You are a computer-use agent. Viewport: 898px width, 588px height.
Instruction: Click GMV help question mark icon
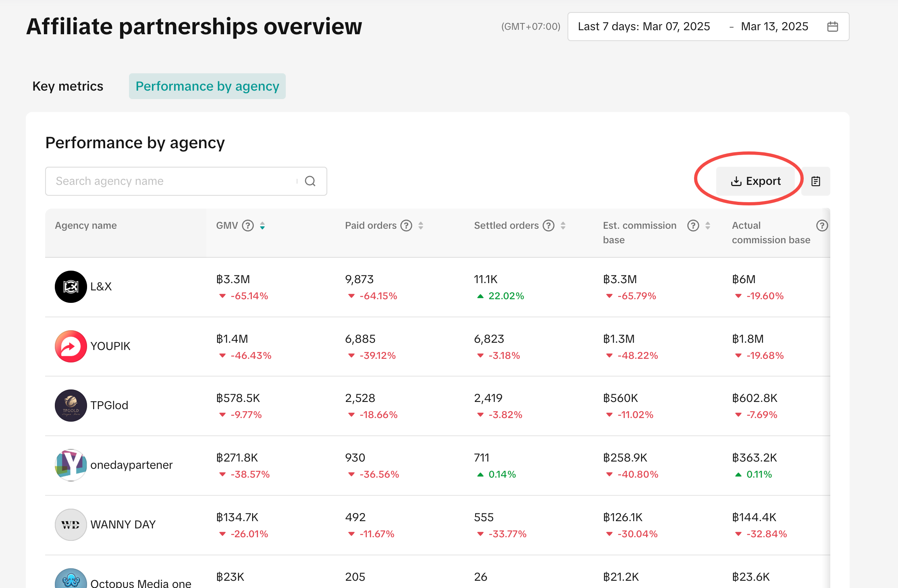248,226
